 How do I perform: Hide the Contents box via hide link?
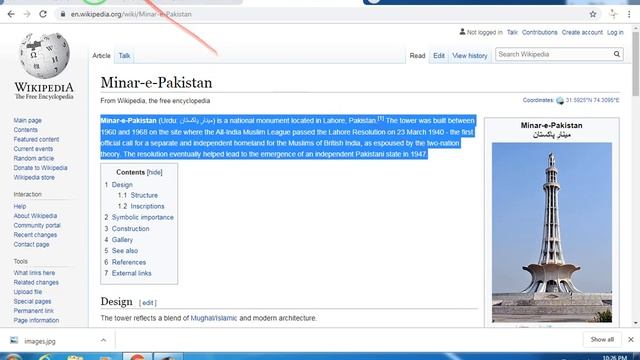(x=155, y=172)
